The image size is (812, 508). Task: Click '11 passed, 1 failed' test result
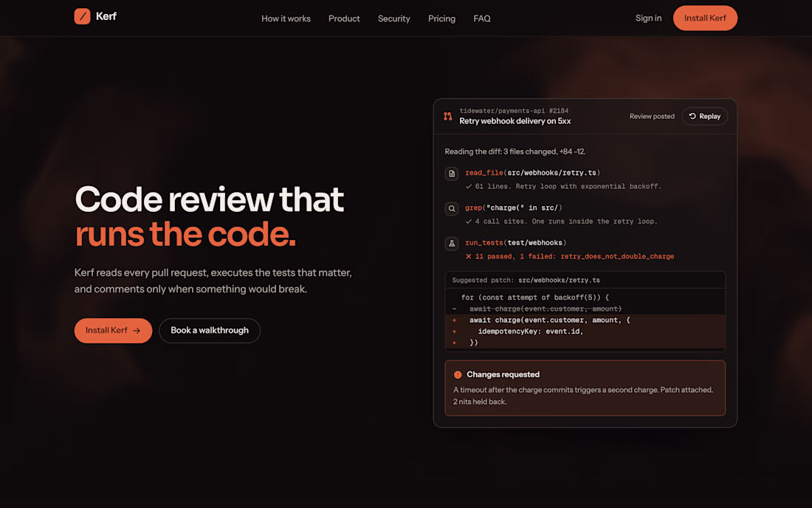(574, 256)
